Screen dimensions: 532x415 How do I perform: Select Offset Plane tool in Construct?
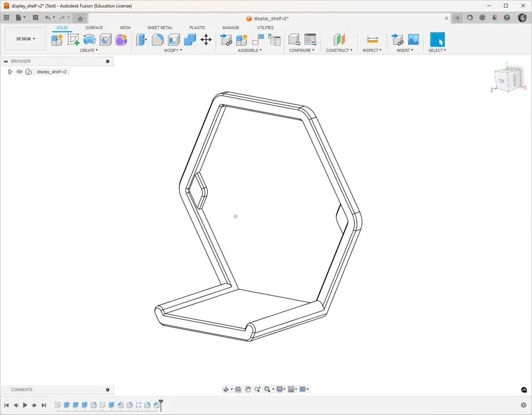(x=339, y=40)
